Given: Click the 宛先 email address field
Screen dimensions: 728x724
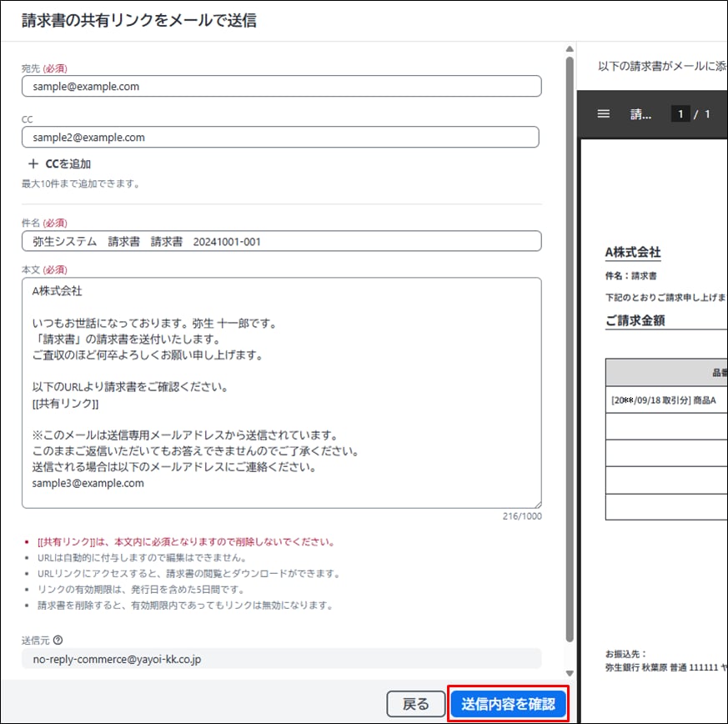Looking at the screenshot, I should tap(281, 86).
